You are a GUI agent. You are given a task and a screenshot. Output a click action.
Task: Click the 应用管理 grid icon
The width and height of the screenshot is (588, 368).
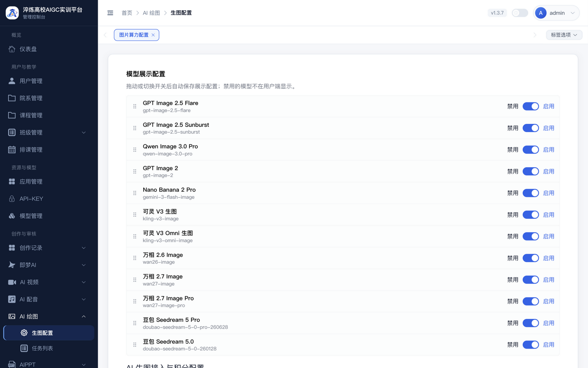[12, 182]
